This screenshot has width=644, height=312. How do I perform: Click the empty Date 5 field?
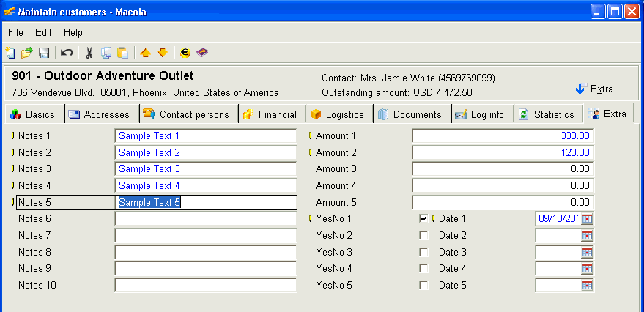(x=558, y=286)
